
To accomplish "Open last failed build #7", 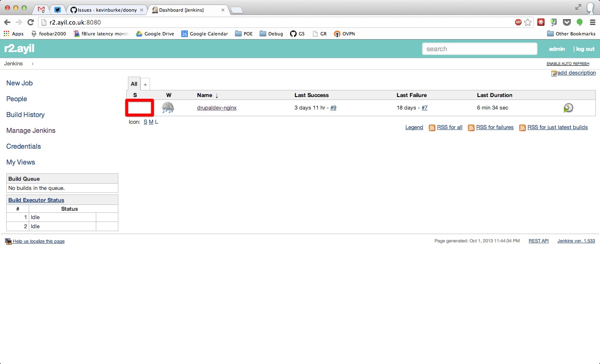I will coord(425,108).
